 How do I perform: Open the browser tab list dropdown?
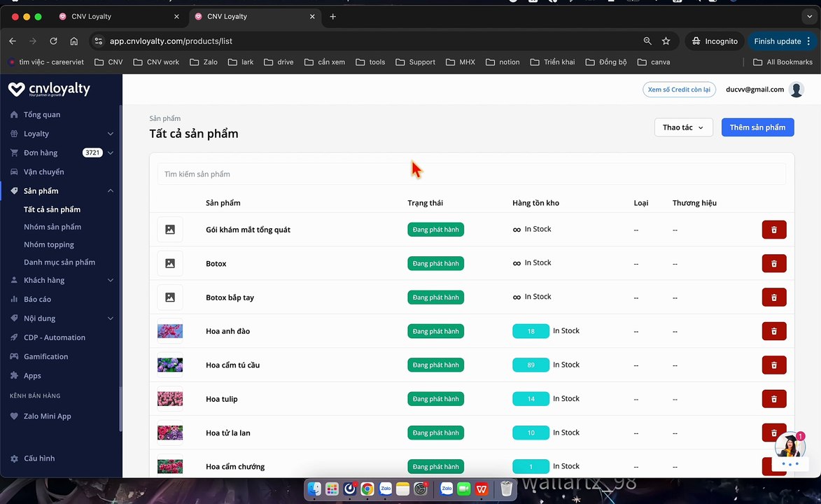pyautogui.click(x=810, y=16)
